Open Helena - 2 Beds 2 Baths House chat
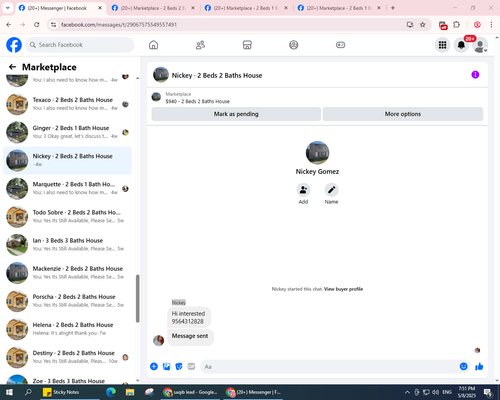This screenshot has height=400, width=500. click(x=67, y=329)
